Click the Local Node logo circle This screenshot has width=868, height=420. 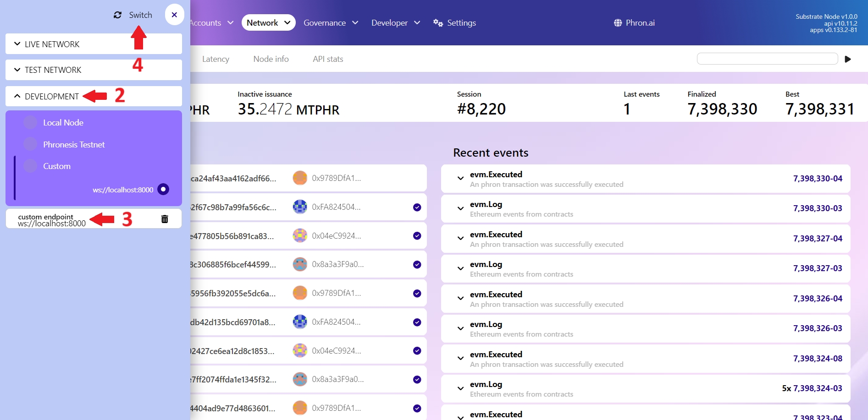point(30,123)
